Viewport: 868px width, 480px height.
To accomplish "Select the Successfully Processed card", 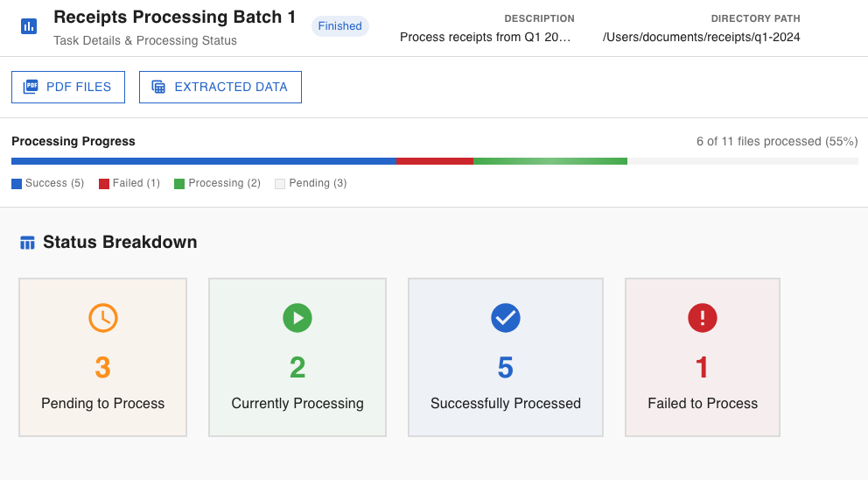I will coord(506,357).
